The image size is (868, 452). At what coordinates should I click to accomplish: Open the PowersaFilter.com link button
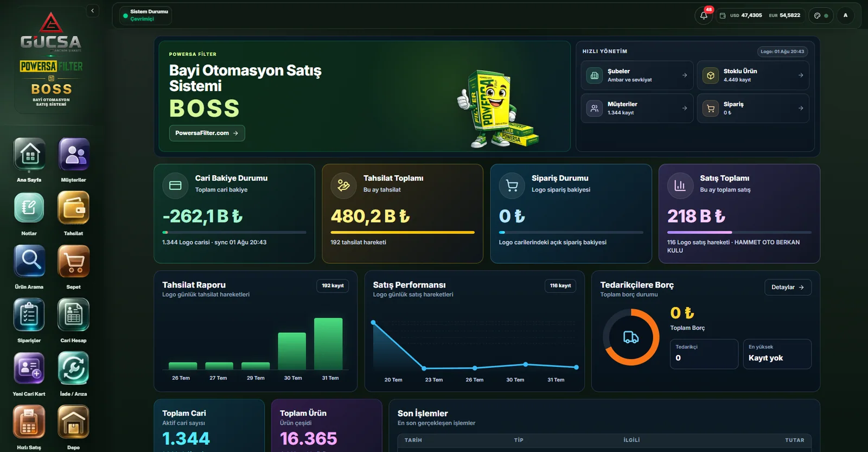207,133
